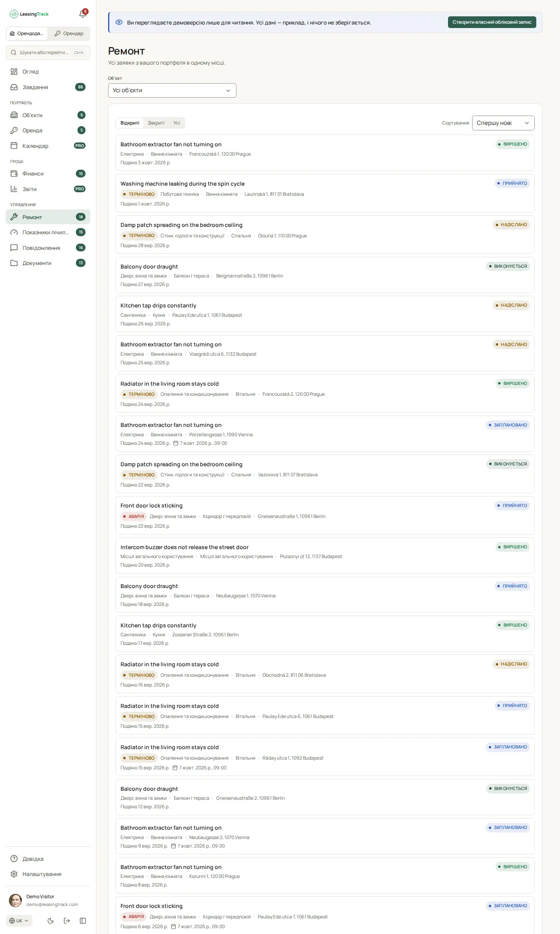Switch to the Закриті tab

coord(156,123)
